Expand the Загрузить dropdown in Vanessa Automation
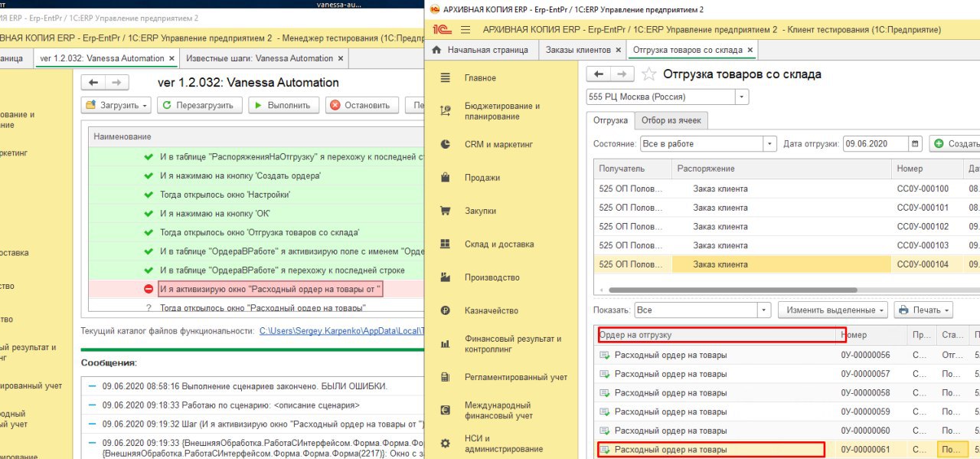 116,105
